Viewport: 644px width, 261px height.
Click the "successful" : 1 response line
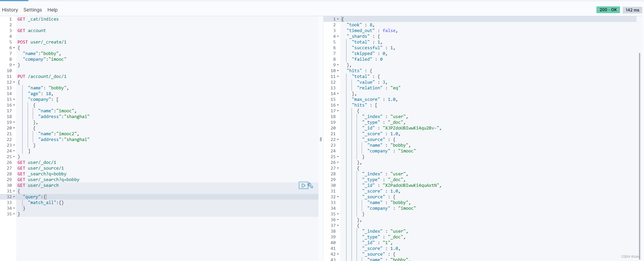(373, 48)
